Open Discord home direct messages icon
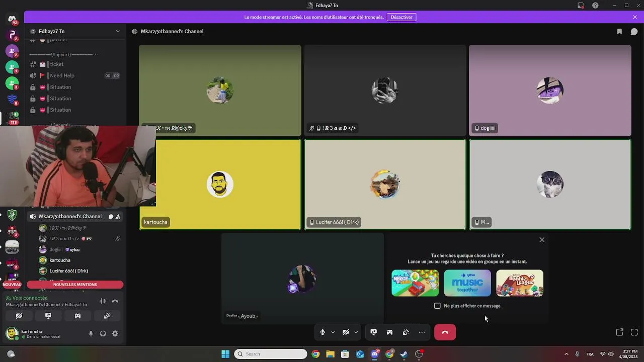 pyautogui.click(x=12, y=20)
